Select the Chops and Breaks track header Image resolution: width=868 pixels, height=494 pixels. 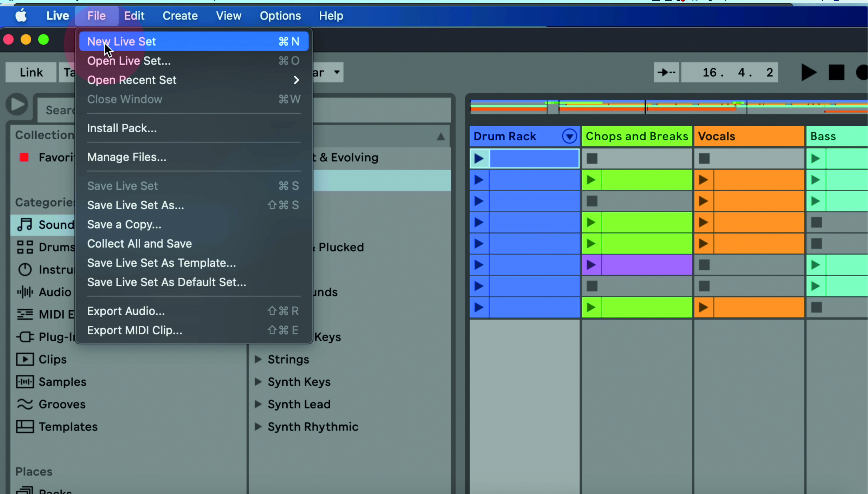[x=637, y=136]
